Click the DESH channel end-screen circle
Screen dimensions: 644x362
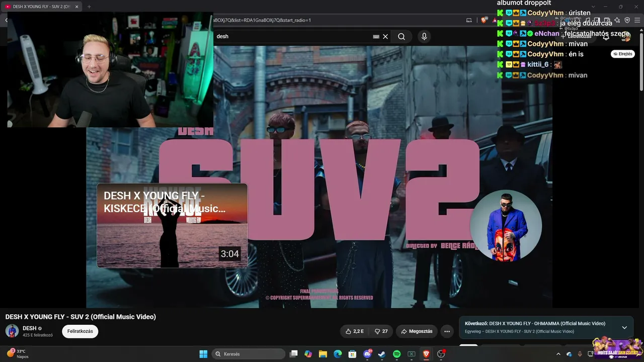(x=506, y=226)
